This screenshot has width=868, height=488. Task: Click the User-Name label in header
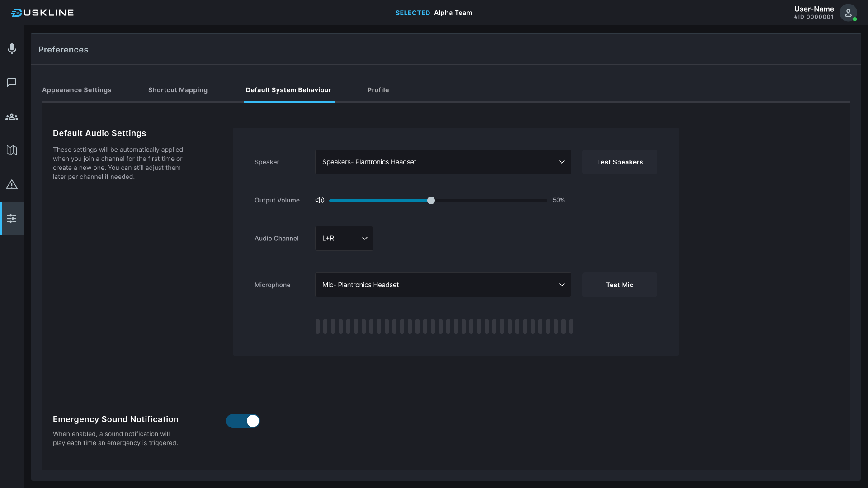(x=814, y=9)
